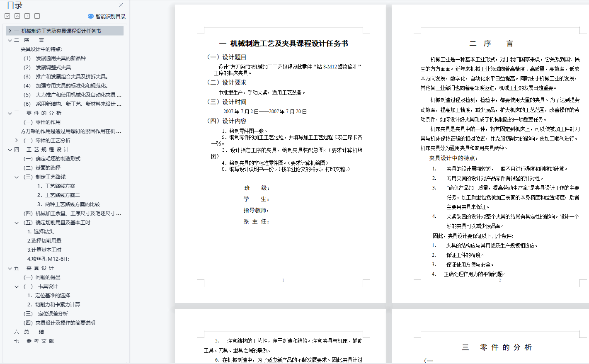The width and height of the screenshot is (589, 364).
Task: Collapse (三) 制定工艺路线 subtree
Action: click(17, 177)
